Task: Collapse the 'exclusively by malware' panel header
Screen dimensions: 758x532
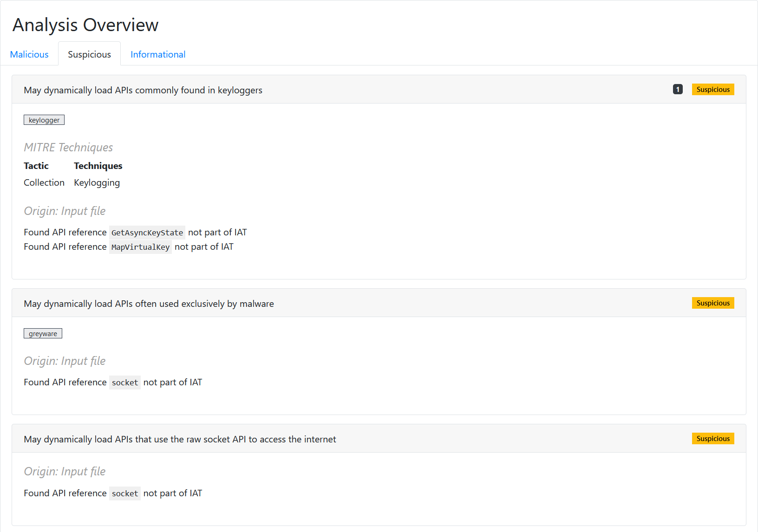Action: (x=379, y=303)
